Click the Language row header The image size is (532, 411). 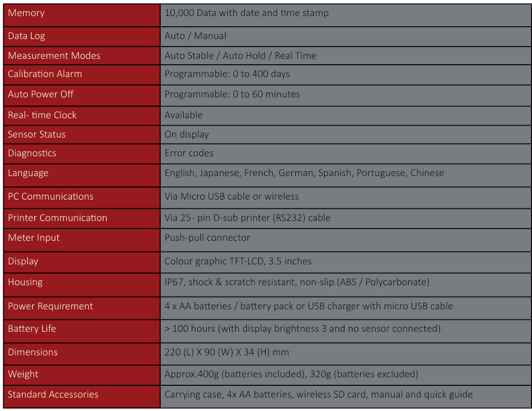[x=28, y=173]
